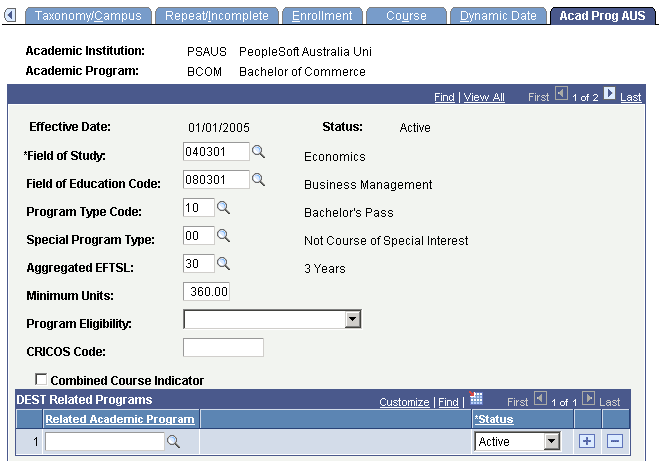Viewport: 659px width, 461px height.
Task: Click the Last link in the header bar
Action: 630,97
